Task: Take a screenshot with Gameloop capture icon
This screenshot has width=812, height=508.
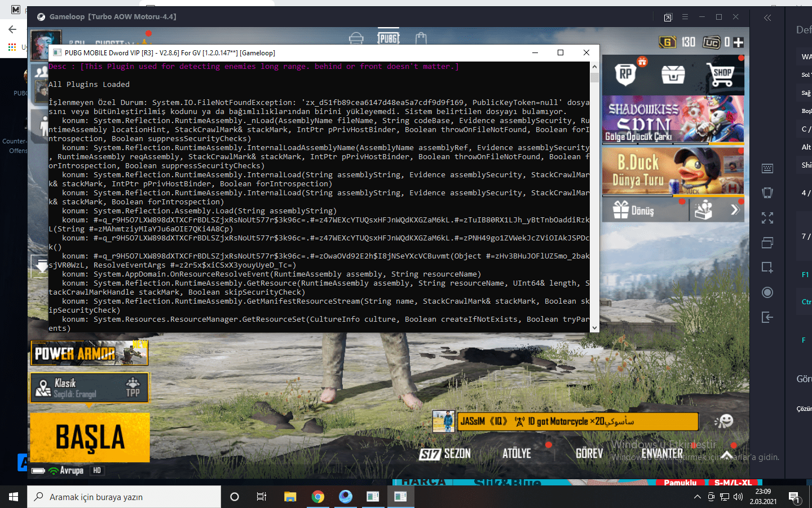Action: click(x=767, y=267)
